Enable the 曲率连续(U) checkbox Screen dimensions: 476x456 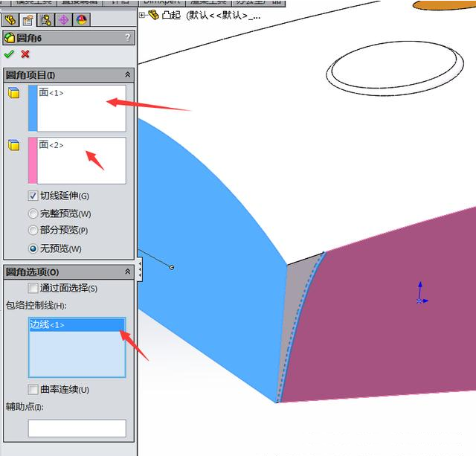(x=33, y=389)
